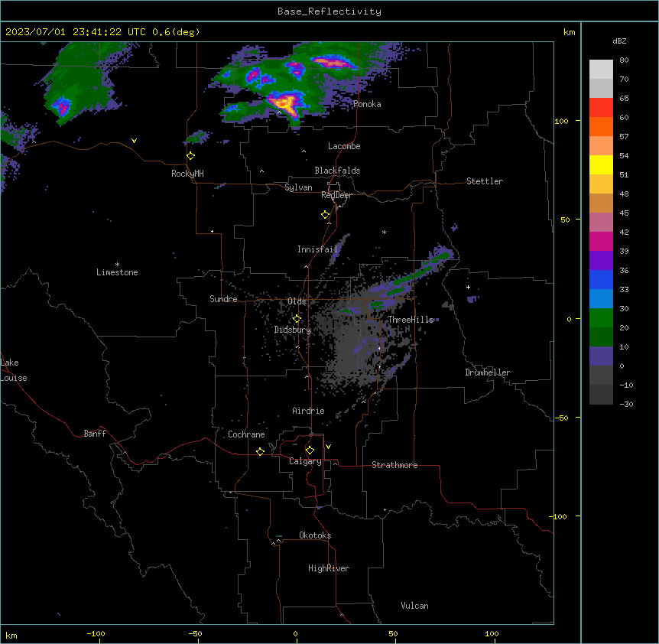Click the white plus marker north of Drumheller
This screenshot has height=644, width=659.
coord(468,287)
